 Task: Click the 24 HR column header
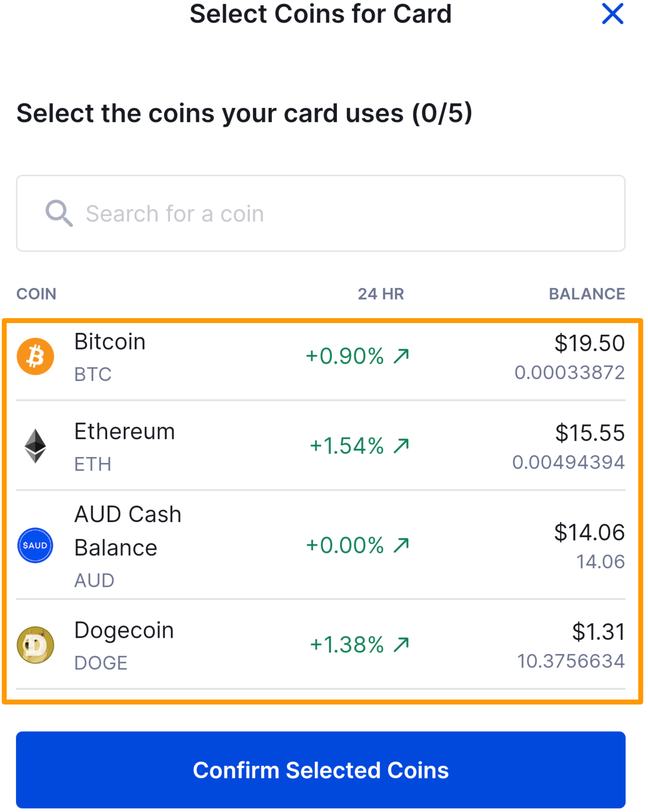point(381,294)
